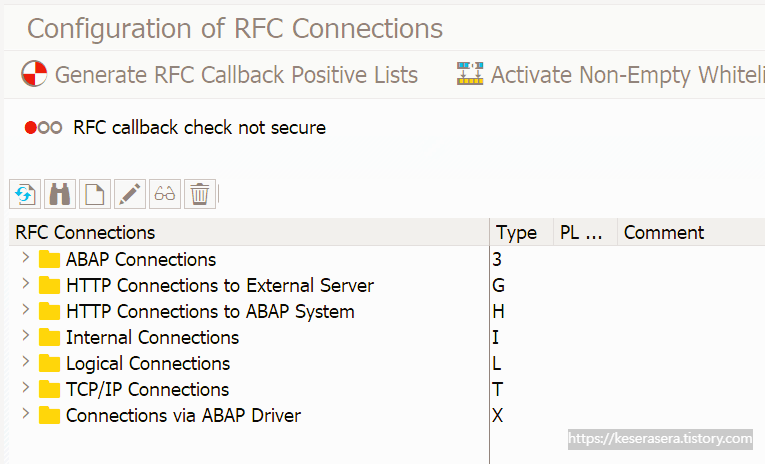Click the Logical Connections folder icon
The height and width of the screenshot is (464, 765).
point(49,363)
